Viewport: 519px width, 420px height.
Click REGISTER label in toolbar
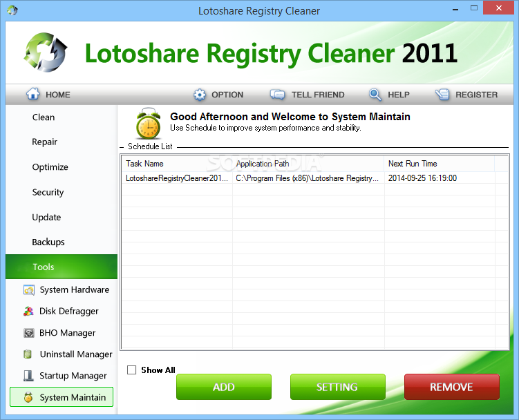(x=476, y=95)
